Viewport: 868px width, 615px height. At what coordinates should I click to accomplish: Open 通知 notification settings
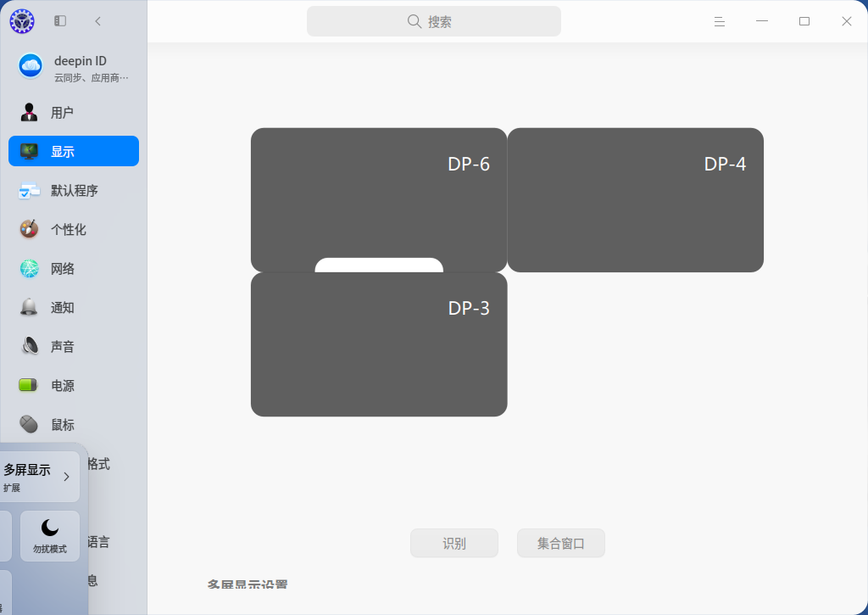(74, 307)
